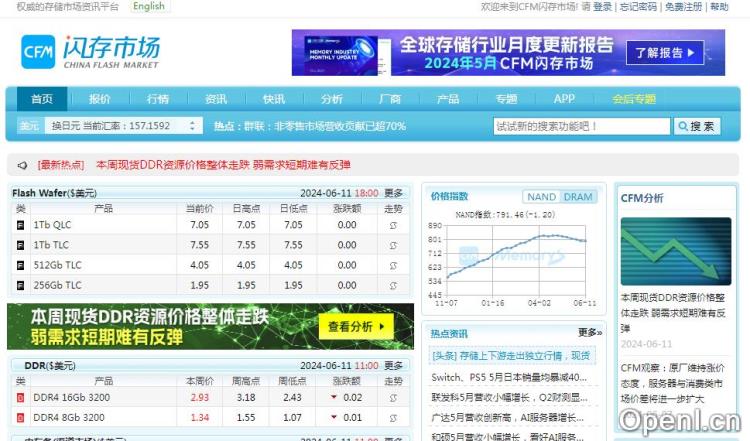Click the product type icon of 1Tb QLC
The height and width of the screenshot is (441, 750).
(21, 225)
